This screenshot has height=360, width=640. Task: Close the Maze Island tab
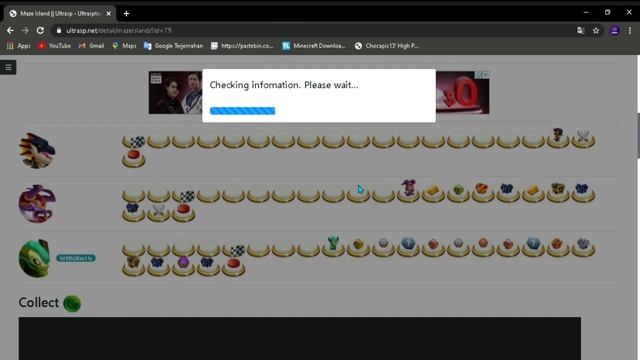point(109,13)
